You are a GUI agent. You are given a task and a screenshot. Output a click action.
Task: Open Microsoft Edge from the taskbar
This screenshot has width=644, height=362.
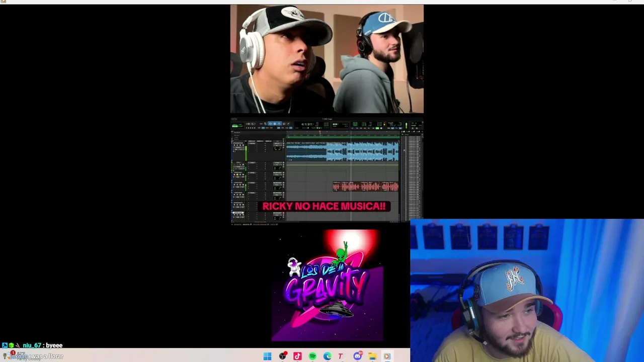(x=328, y=356)
